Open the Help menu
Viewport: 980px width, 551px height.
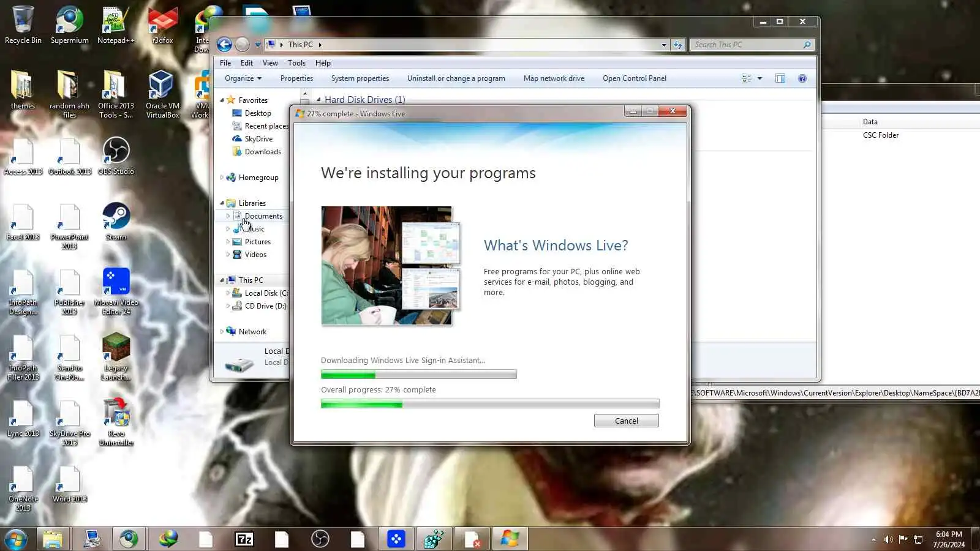pos(323,63)
